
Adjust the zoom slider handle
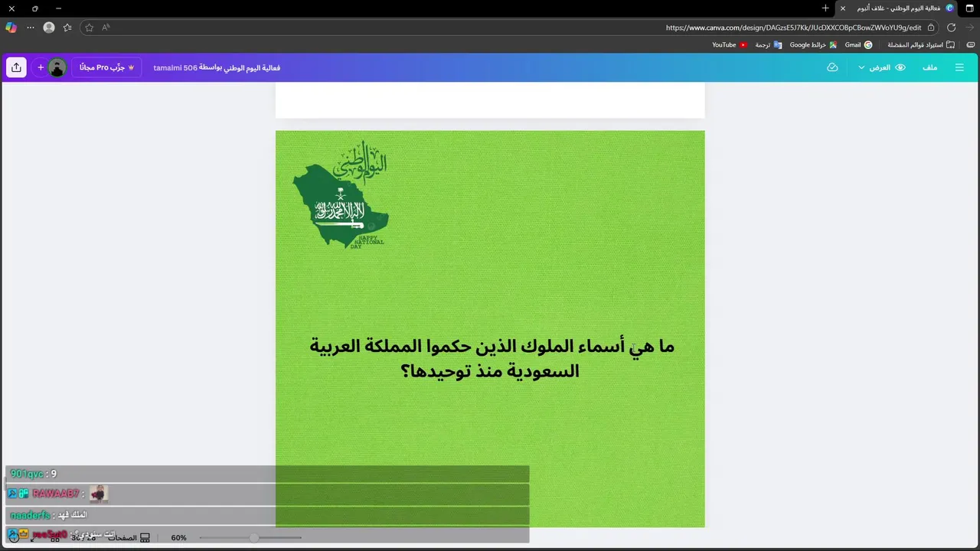point(254,538)
